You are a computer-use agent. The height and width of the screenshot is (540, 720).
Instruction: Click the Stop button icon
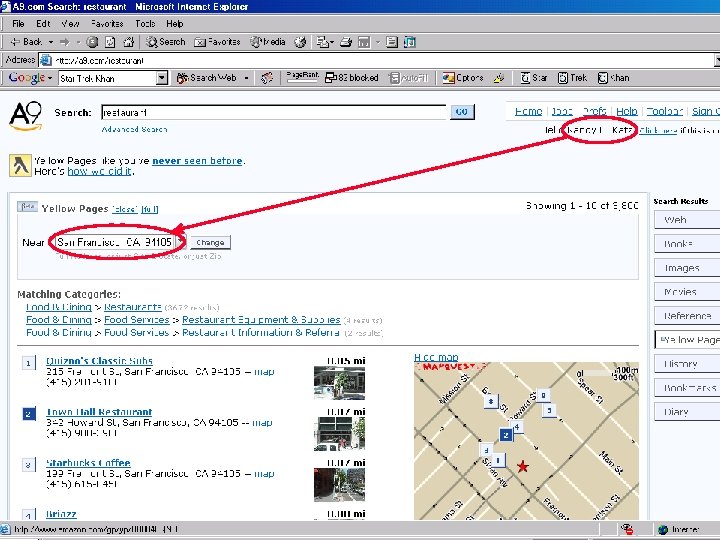pyautogui.click(x=92, y=42)
